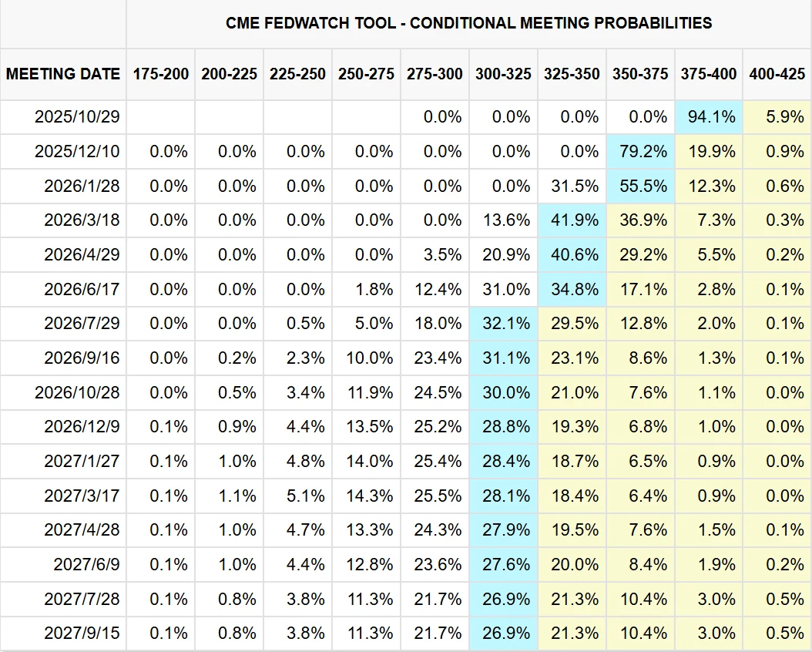Click the 2026/12/9 meeting date label
Image resolution: width=812 pixels, height=652 pixels.
tap(82, 426)
